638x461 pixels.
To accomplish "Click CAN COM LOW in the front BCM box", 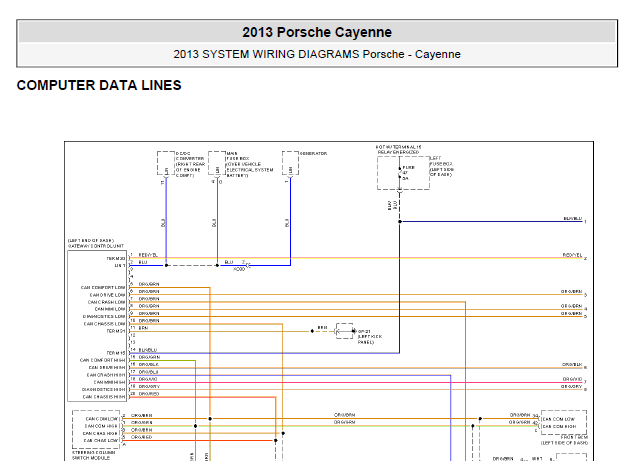I will [x=559, y=419].
